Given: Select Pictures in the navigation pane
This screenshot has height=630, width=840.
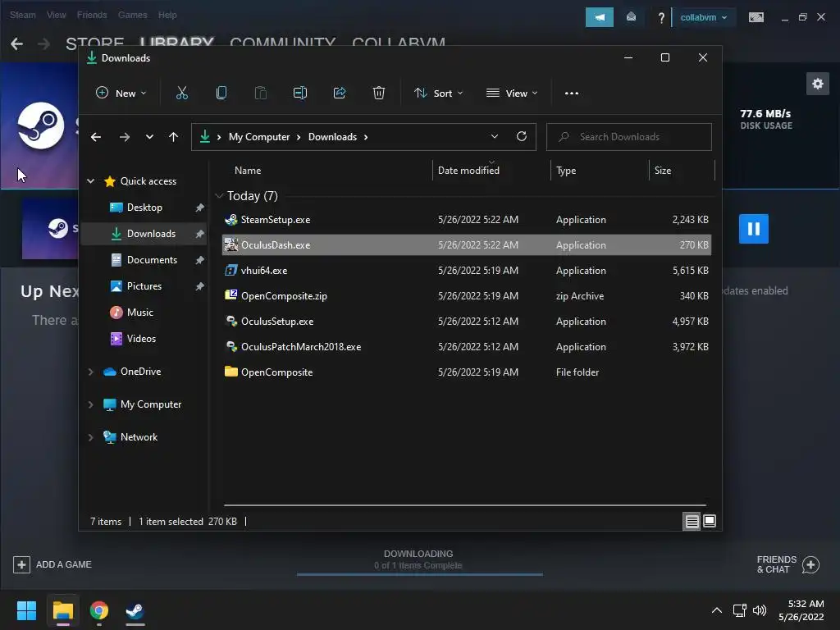Looking at the screenshot, I should 144,286.
